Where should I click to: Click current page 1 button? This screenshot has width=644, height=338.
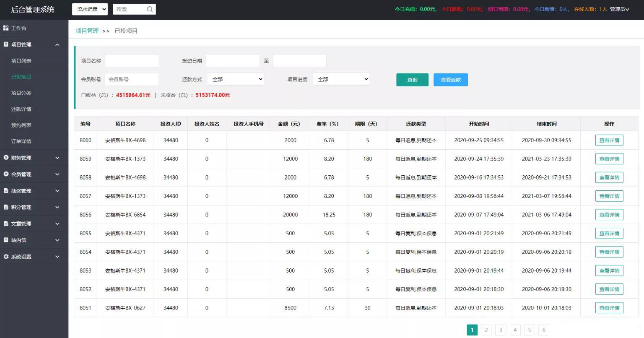pyautogui.click(x=472, y=330)
